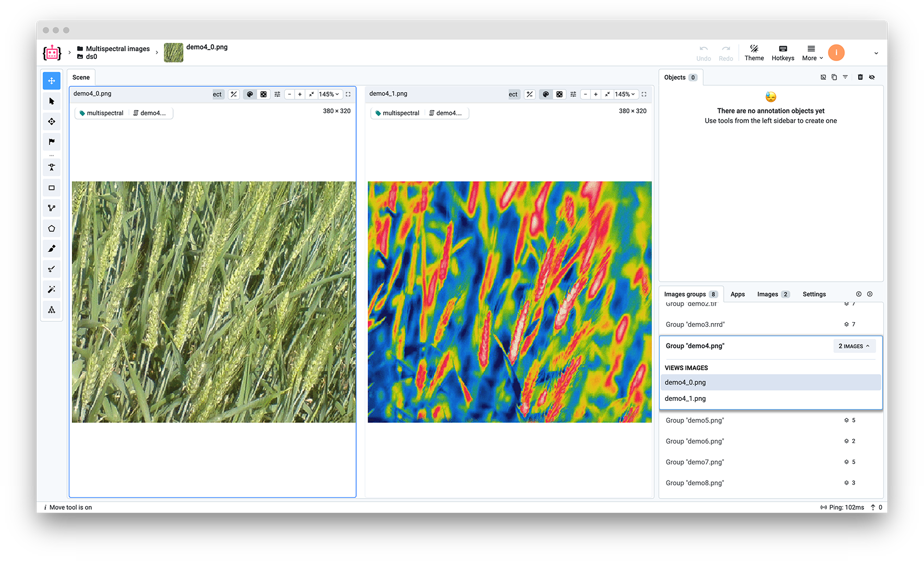The width and height of the screenshot is (924, 565).
Task: Toggle hide-all-objects eye icon in Objects panel
Action: pyautogui.click(x=872, y=77)
